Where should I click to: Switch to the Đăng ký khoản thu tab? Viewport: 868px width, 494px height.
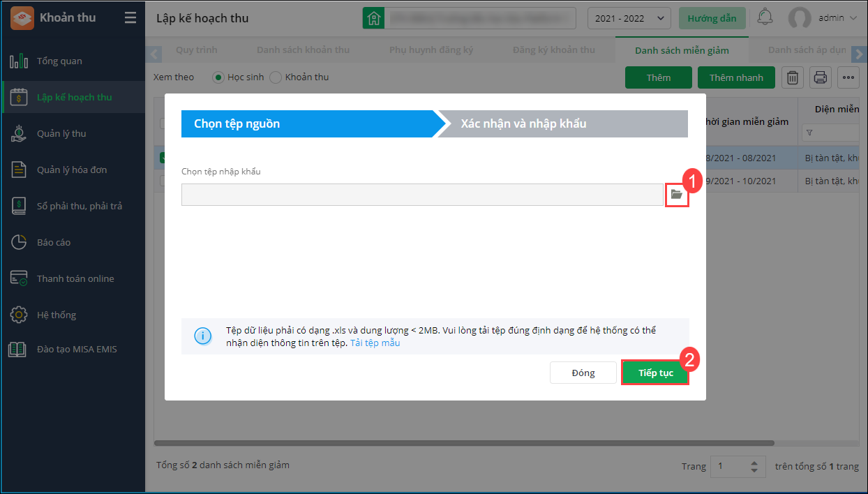coord(553,50)
